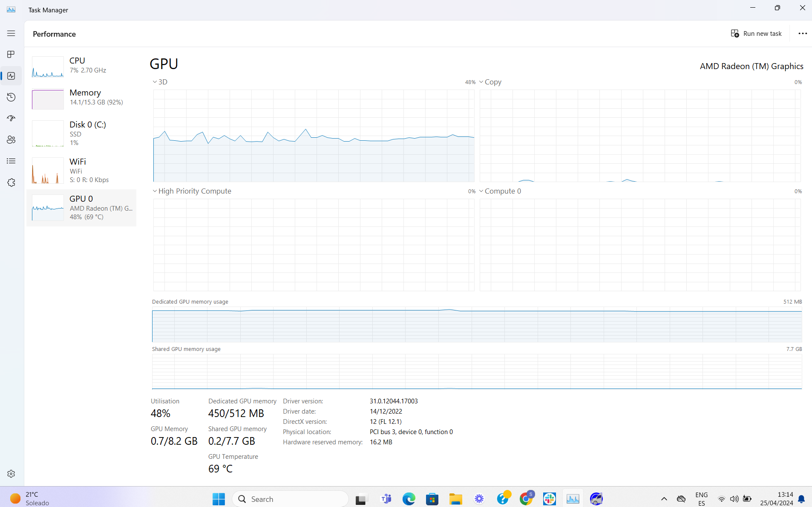Open Task Manager settings gear
Image resolution: width=812 pixels, height=507 pixels.
[x=11, y=474]
